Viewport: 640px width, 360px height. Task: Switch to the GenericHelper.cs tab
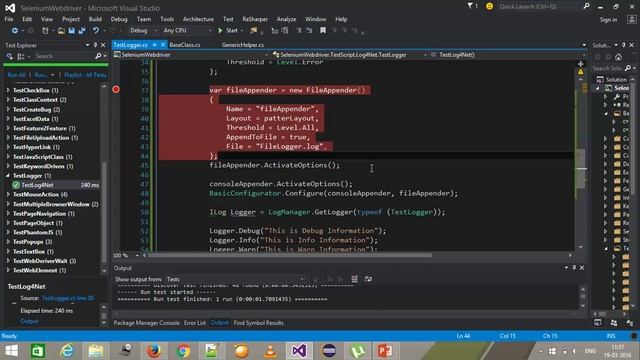point(243,45)
